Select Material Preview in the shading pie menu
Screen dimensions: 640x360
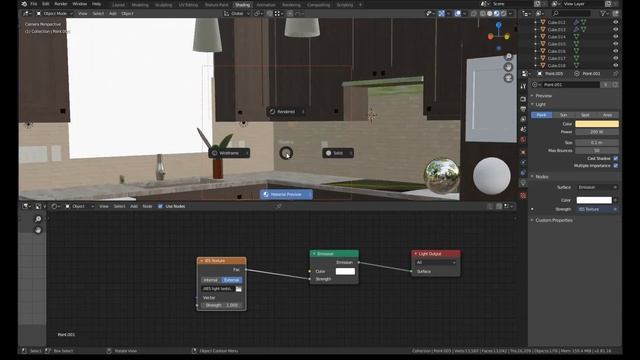286,194
